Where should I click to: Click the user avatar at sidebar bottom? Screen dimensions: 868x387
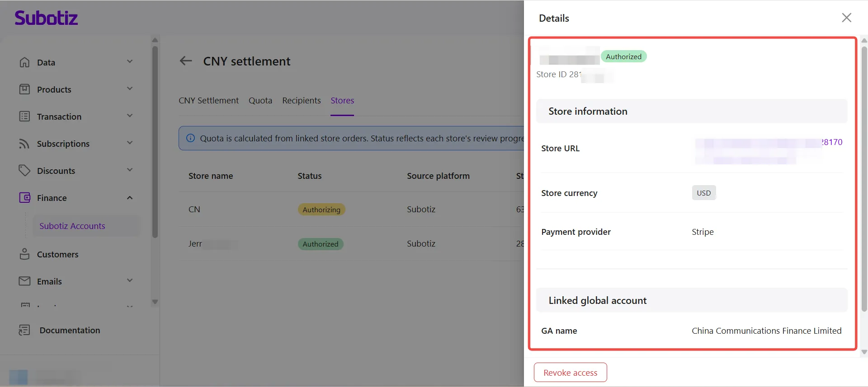19,377
